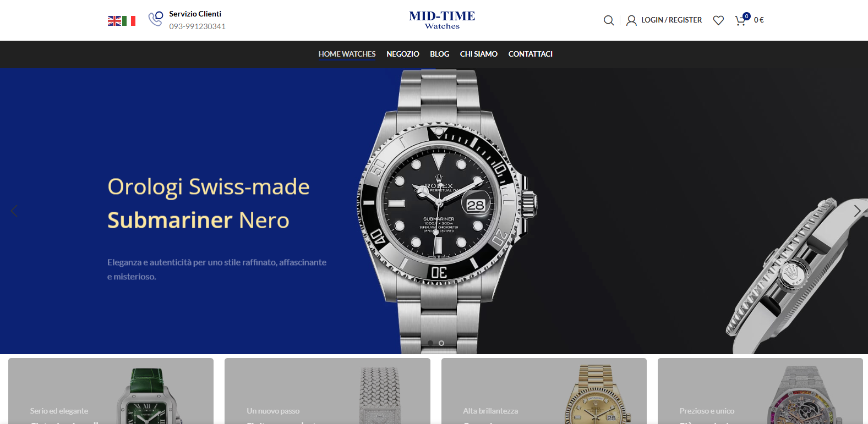Screen dimensions: 868x424
Task: Select the Italian flag language icon
Action: click(129, 21)
